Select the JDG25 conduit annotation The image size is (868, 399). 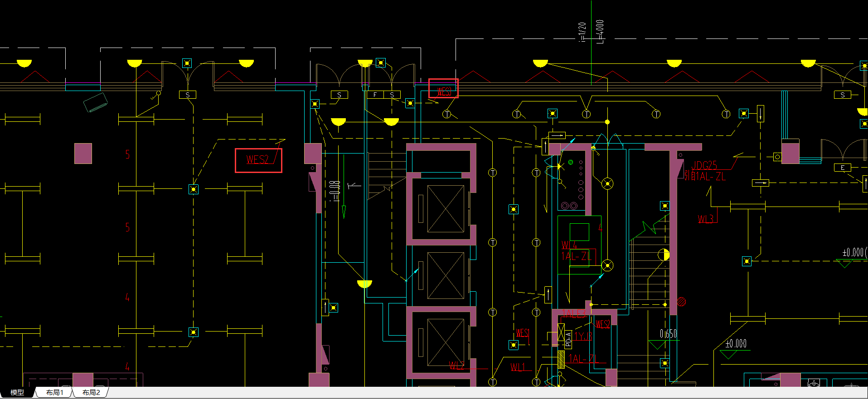(704, 165)
